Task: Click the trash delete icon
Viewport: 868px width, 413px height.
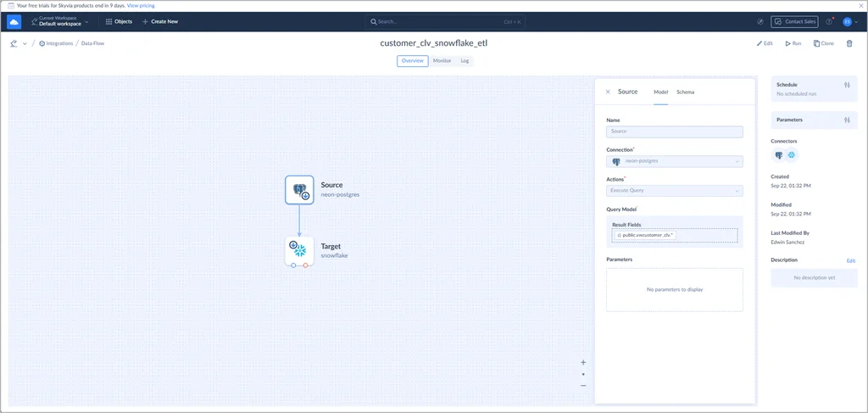Action: pos(849,43)
